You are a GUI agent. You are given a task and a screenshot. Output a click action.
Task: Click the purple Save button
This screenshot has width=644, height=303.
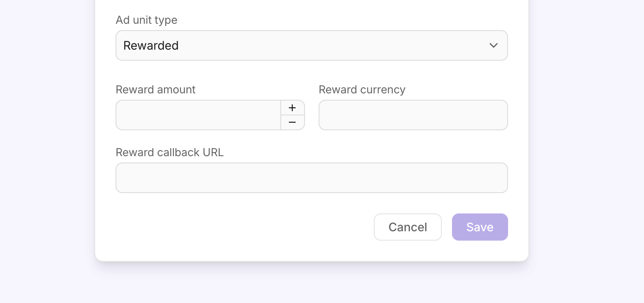pos(480,227)
